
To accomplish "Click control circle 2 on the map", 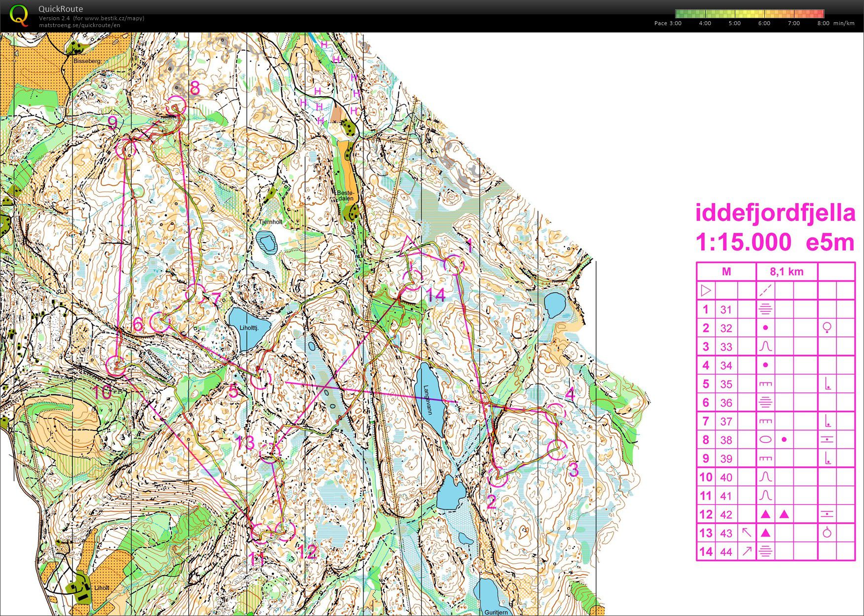I will coord(498,477).
